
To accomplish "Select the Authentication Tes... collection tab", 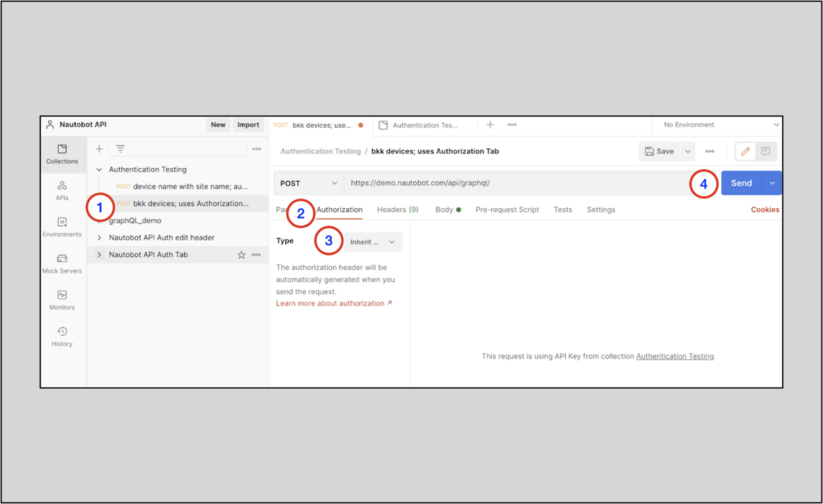I will click(x=424, y=125).
